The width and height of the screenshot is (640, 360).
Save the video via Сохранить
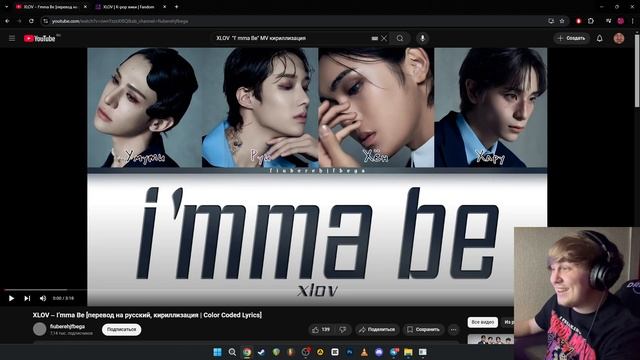tap(423, 329)
